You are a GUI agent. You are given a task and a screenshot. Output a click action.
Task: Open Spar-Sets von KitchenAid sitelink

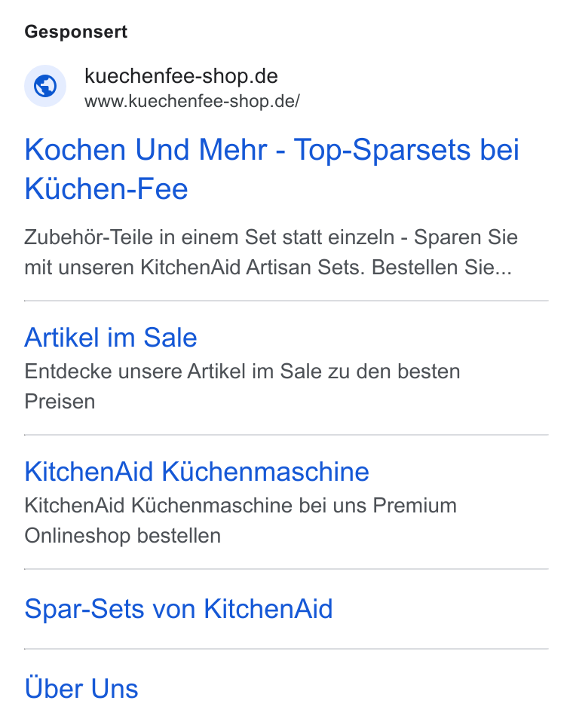[179, 608]
